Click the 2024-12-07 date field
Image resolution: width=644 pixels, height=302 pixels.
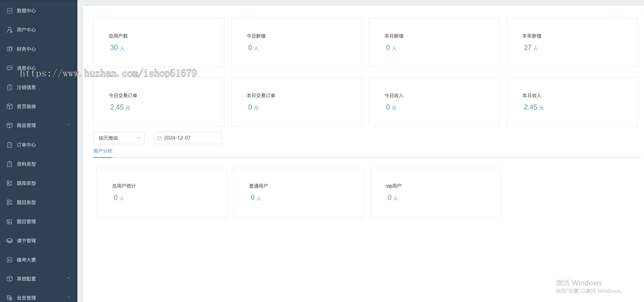click(187, 138)
